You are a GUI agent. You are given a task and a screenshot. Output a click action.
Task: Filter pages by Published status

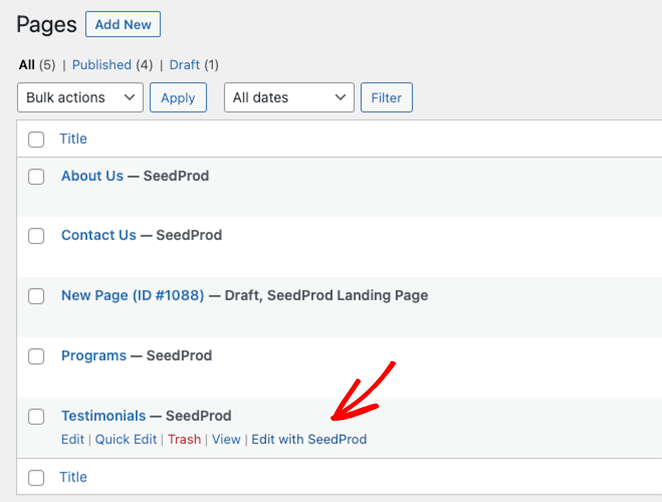pyautogui.click(x=102, y=65)
